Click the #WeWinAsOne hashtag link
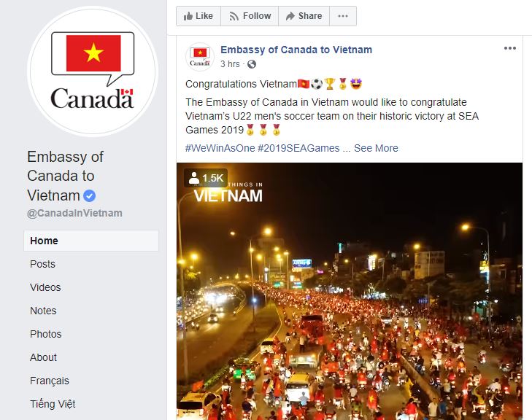This screenshot has height=420, width=532. click(220, 148)
